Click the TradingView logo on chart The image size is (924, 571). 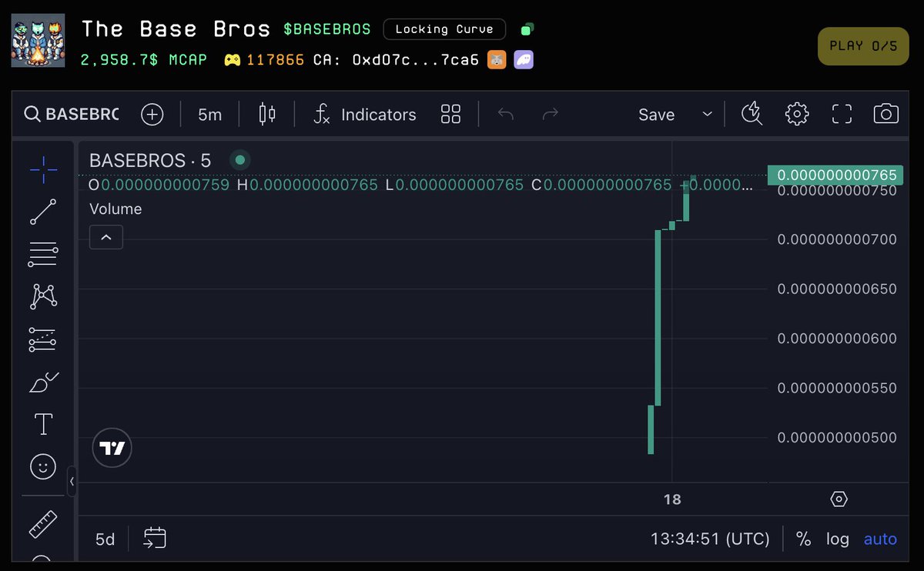pyautogui.click(x=112, y=448)
